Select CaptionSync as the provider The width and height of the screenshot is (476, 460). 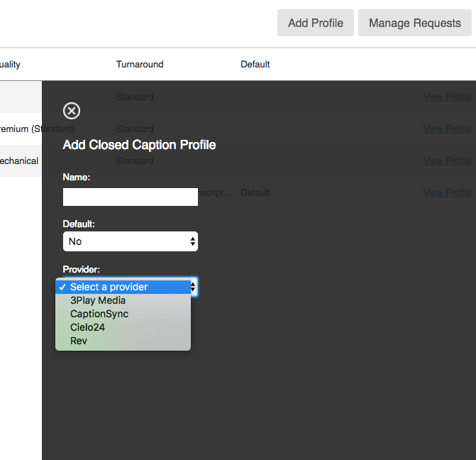(x=99, y=314)
